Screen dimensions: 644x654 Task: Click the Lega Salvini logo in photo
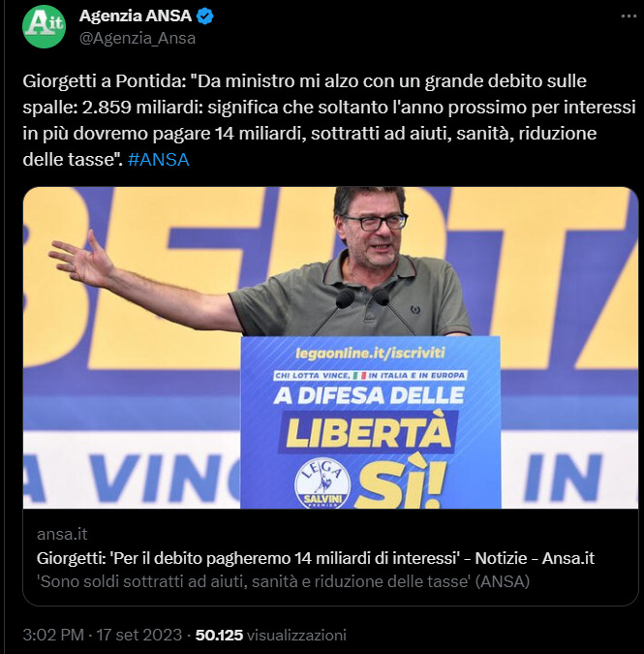point(322,483)
